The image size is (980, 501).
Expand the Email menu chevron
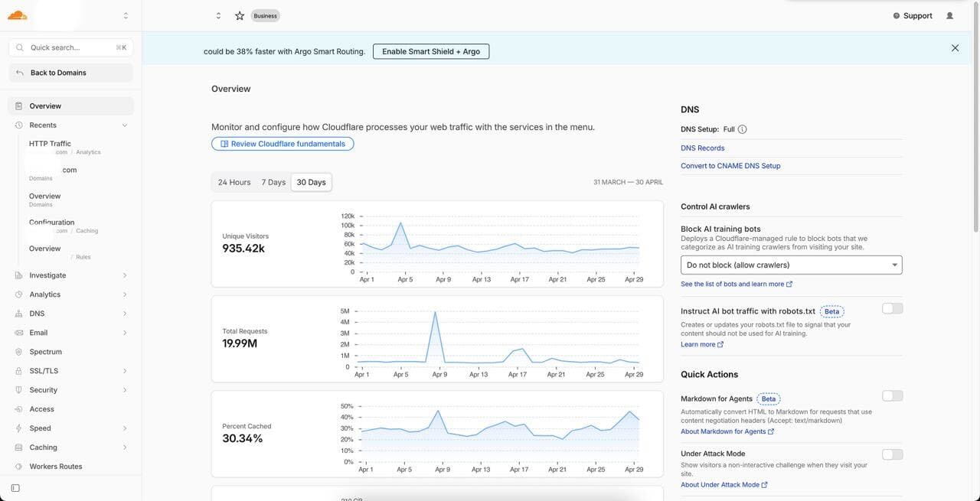125,333
